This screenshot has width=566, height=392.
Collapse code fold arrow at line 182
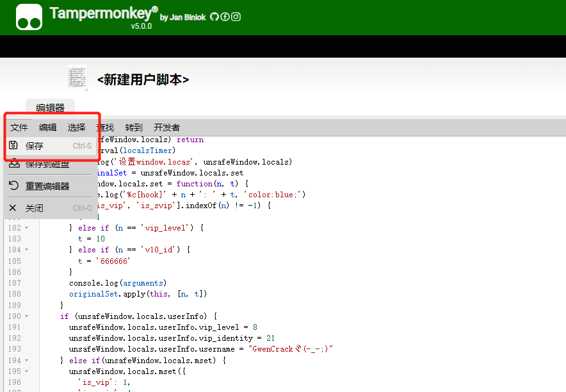26,228
